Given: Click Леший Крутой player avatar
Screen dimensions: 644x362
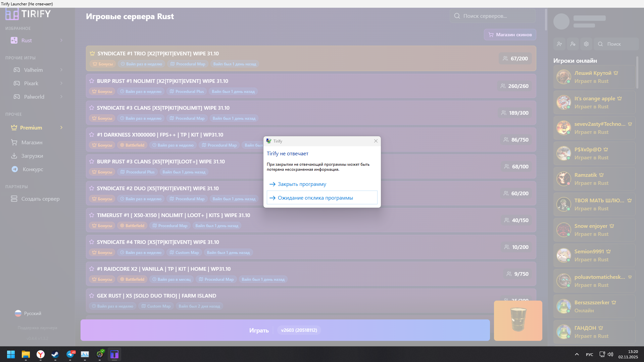Looking at the screenshot, I should click(563, 77).
